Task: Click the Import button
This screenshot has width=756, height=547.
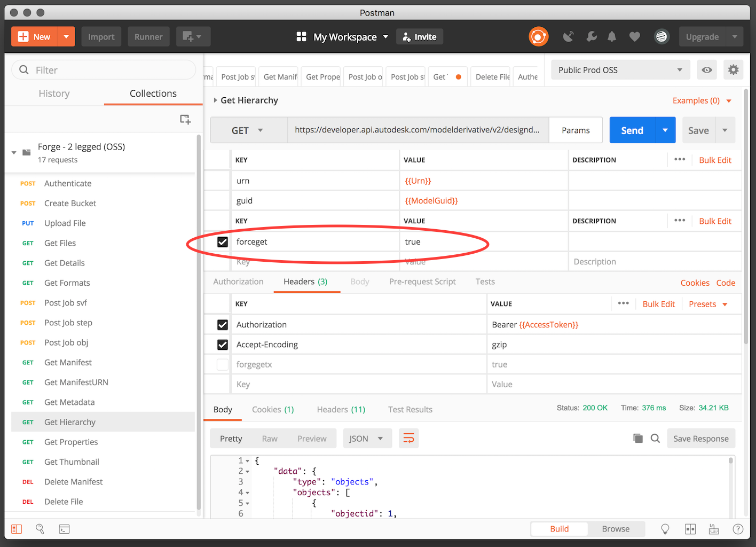Action: [x=101, y=37]
